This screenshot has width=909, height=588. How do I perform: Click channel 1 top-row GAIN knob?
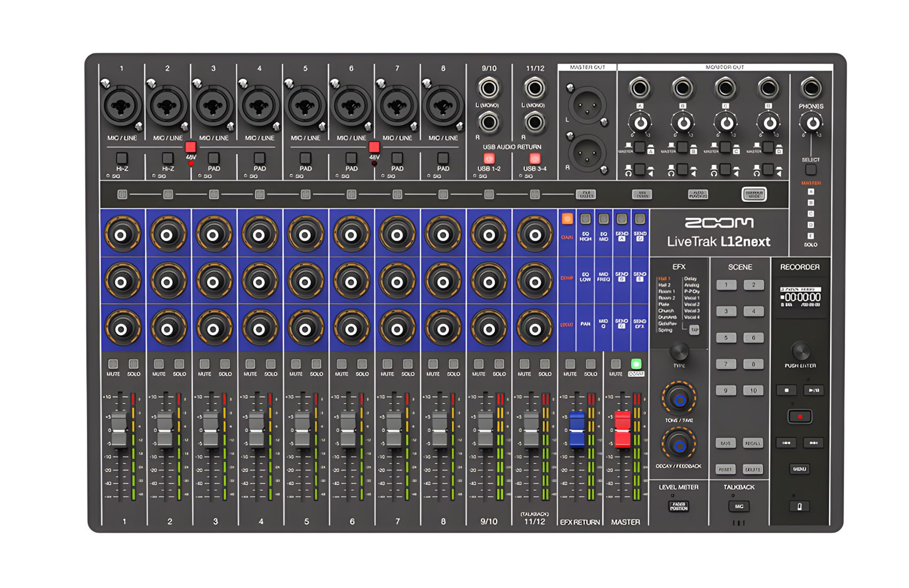(x=121, y=235)
